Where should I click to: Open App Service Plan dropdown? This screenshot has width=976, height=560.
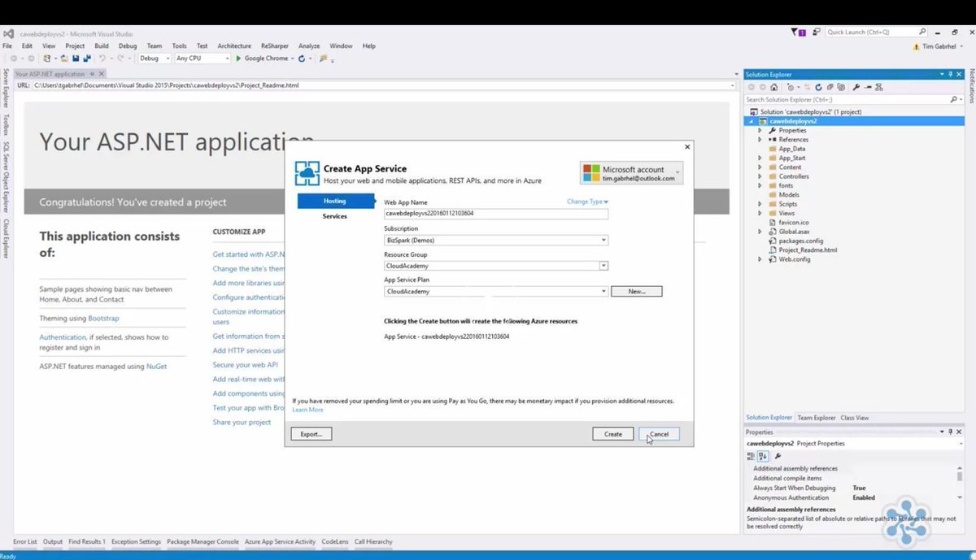click(496, 291)
